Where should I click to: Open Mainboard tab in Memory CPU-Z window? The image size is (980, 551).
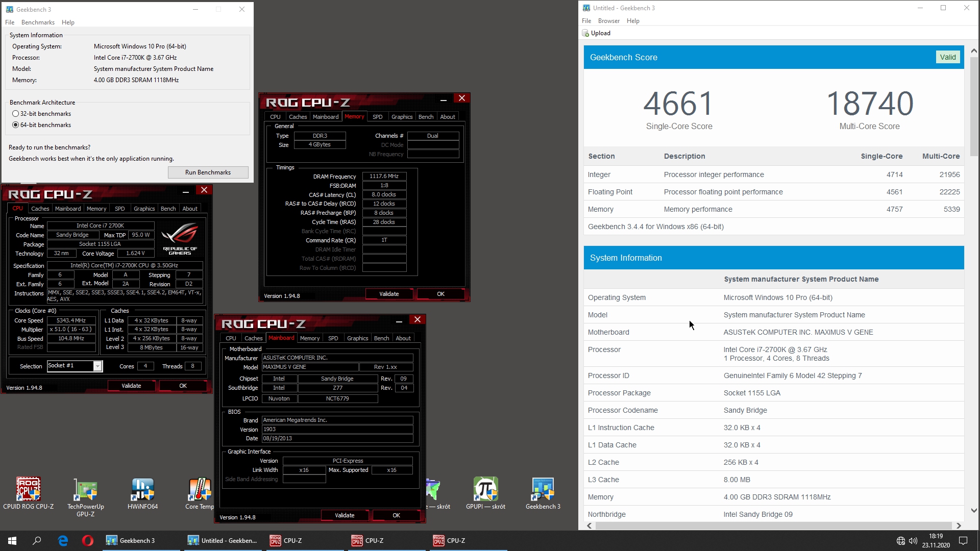coord(326,117)
